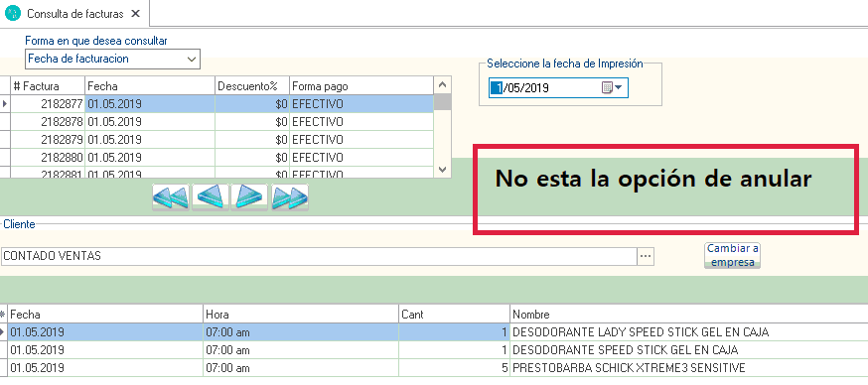Click the Forma pago column header
Screen dimensions: 868x385
[x=361, y=86]
